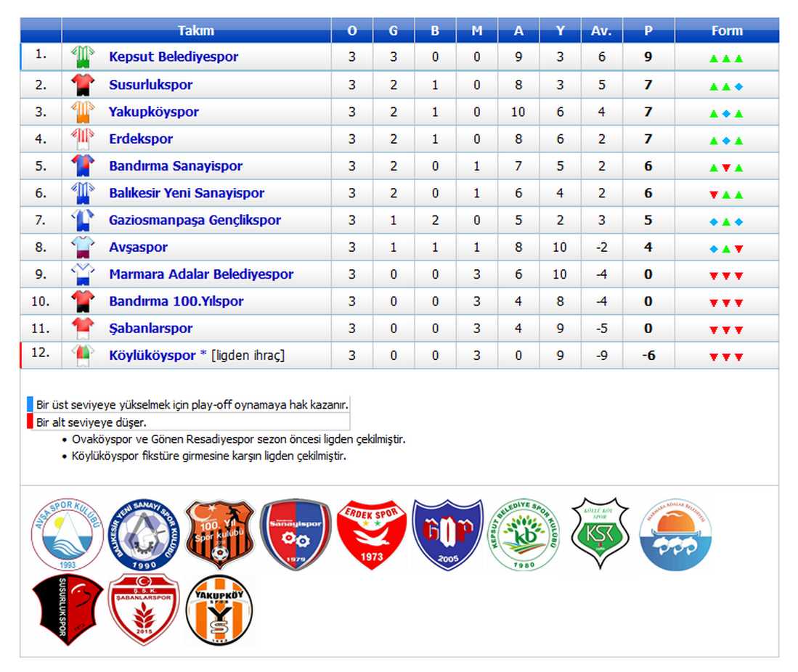The image size is (798, 672).
Task: Click the Susurlukspor black and red crest
Action: (x=67, y=610)
